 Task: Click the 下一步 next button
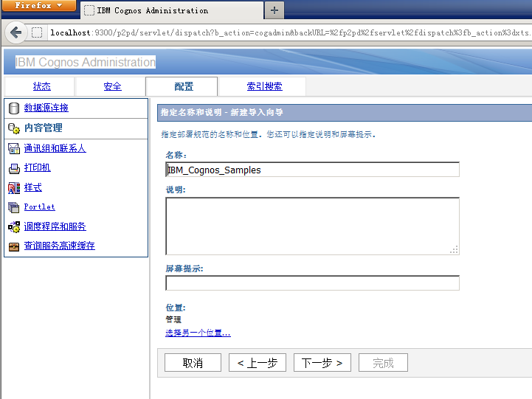(x=322, y=363)
